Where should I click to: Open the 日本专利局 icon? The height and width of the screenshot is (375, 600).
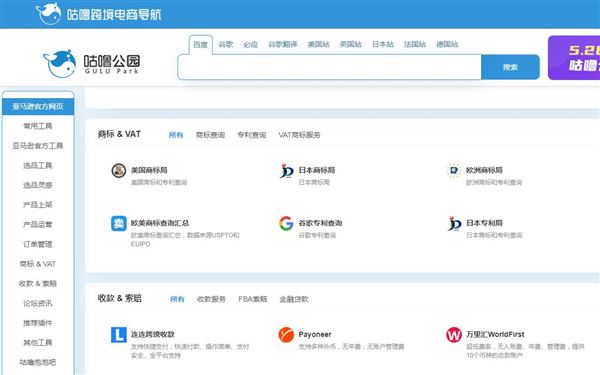pos(454,223)
